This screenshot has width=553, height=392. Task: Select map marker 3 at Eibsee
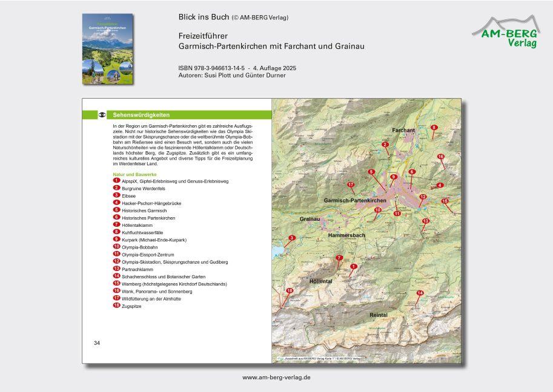(x=292, y=238)
